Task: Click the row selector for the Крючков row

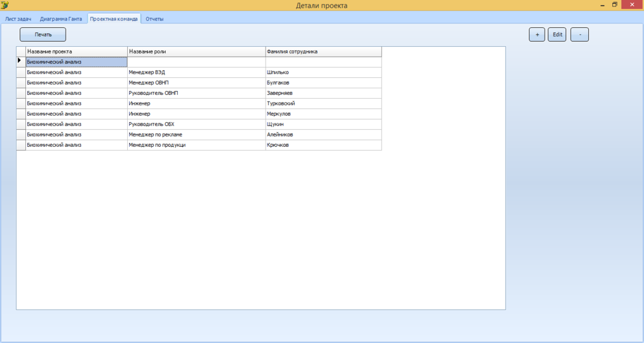Action: pos(21,145)
